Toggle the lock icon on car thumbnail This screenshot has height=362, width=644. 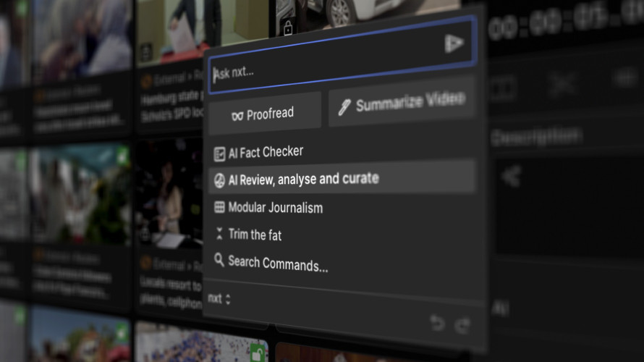288,28
